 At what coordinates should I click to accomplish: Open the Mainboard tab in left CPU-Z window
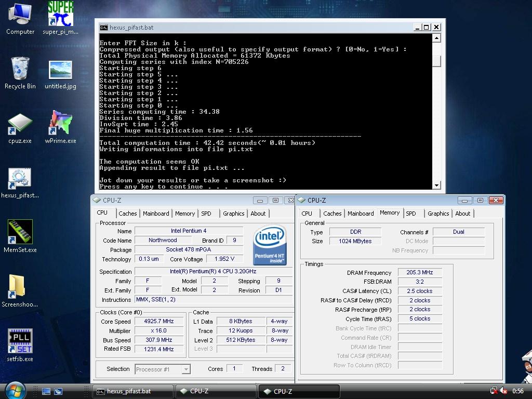[x=156, y=214]
